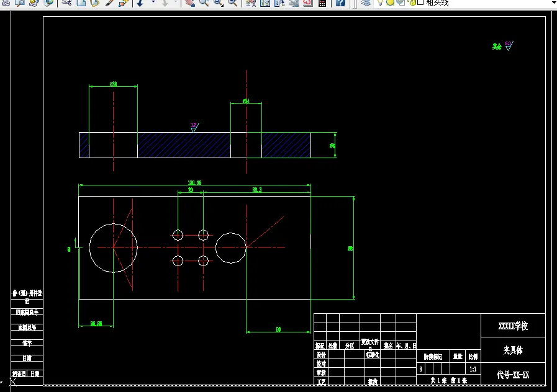Click the 共1张 第1张 sheet count text
The image size is (557, 392).
449,380
